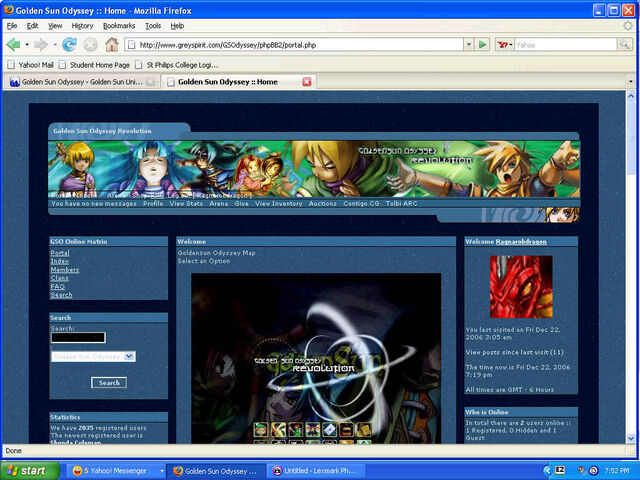Click the Profile link in the nav bar
Image resolution: width=640 pixels, height=480 pixels.
point(153,203)
